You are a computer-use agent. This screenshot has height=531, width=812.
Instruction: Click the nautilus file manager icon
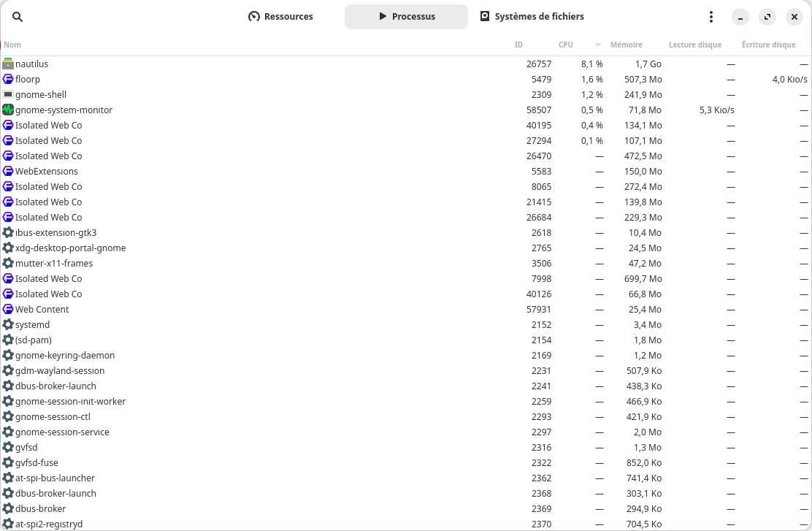(8, 64)
